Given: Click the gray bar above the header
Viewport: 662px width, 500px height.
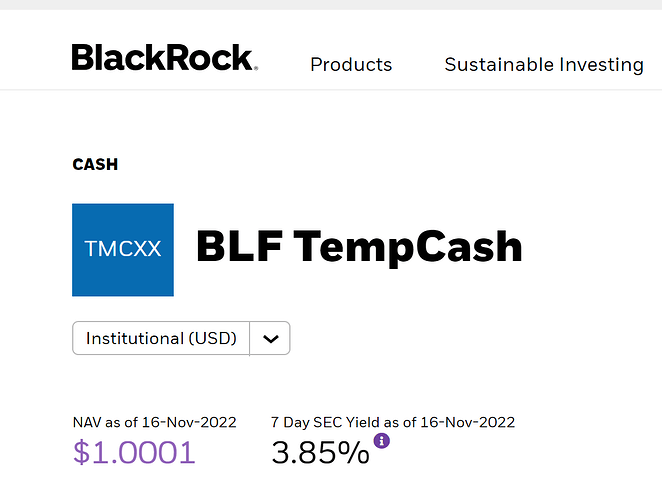Looking at the screenshot, I should [331, 5].
